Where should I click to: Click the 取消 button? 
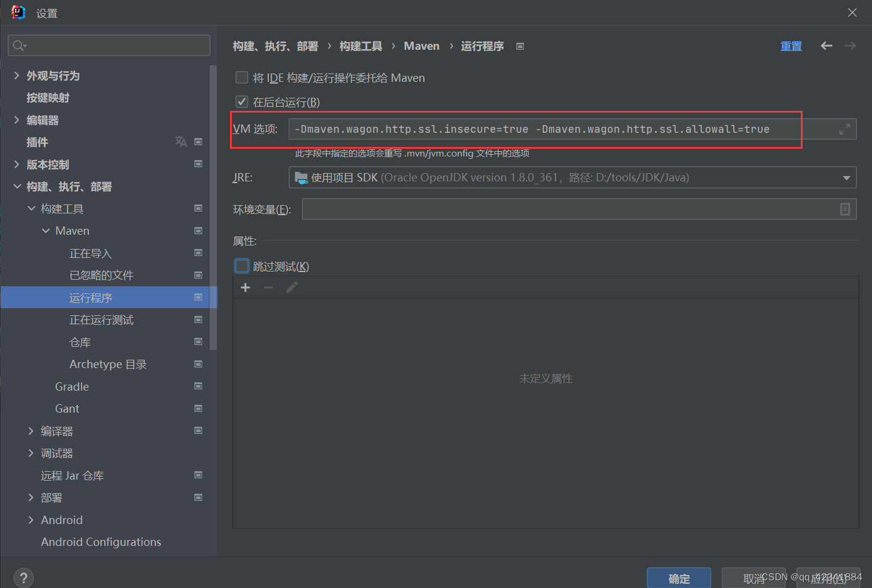coord(753,579)
